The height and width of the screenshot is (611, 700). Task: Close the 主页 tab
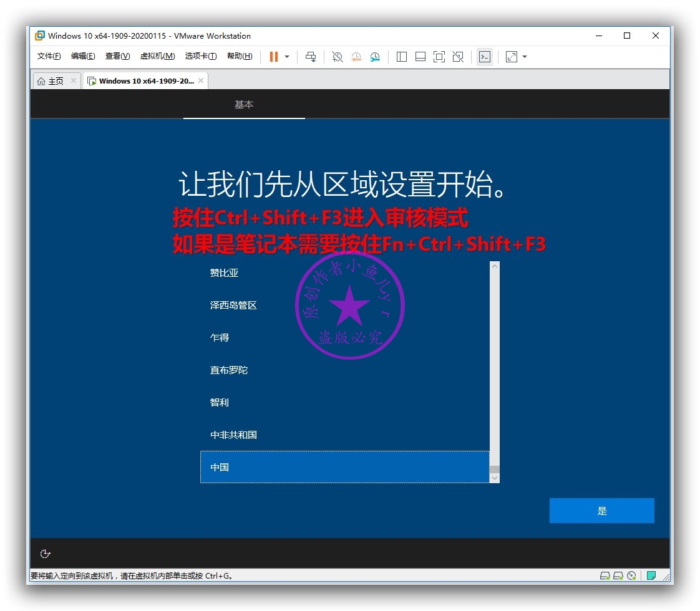point(74,80)
